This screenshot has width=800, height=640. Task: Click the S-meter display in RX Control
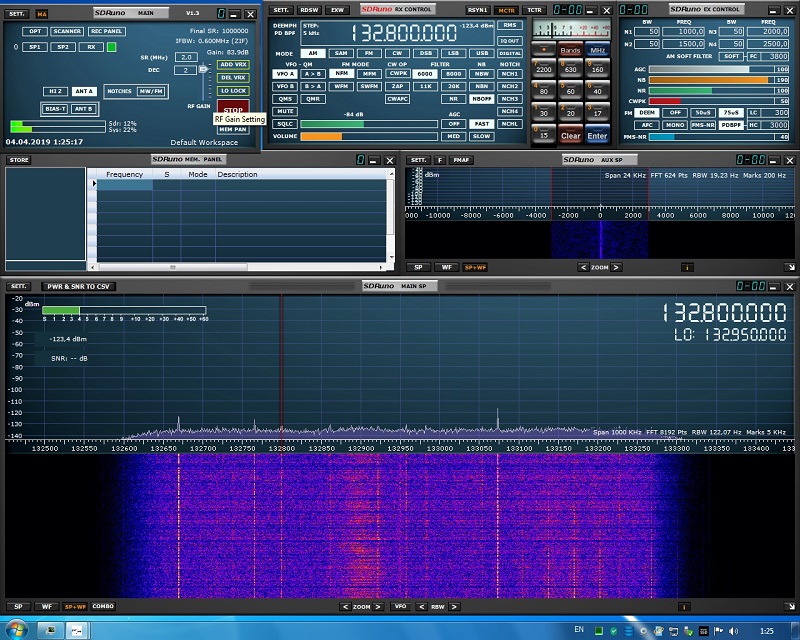tap(571, 29)
